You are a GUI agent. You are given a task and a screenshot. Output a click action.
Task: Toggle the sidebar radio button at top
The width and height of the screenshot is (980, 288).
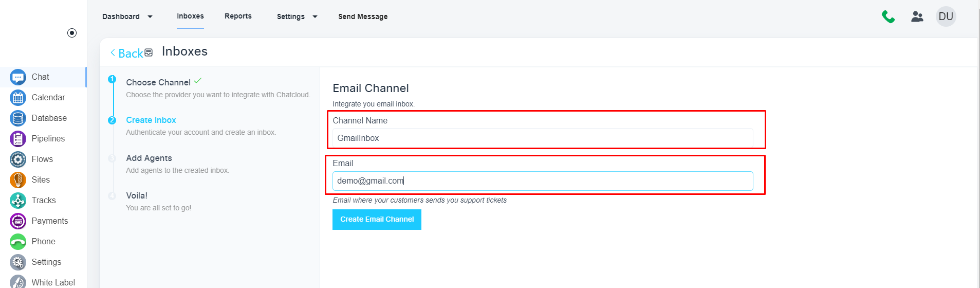click(x=72, y=33)
